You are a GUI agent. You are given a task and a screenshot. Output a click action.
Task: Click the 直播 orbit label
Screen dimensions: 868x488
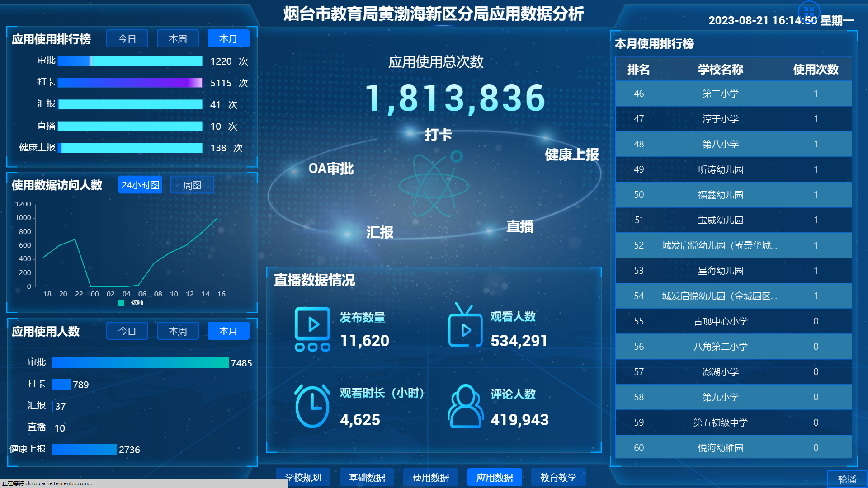pyautogui.click(x=520, y=226)
